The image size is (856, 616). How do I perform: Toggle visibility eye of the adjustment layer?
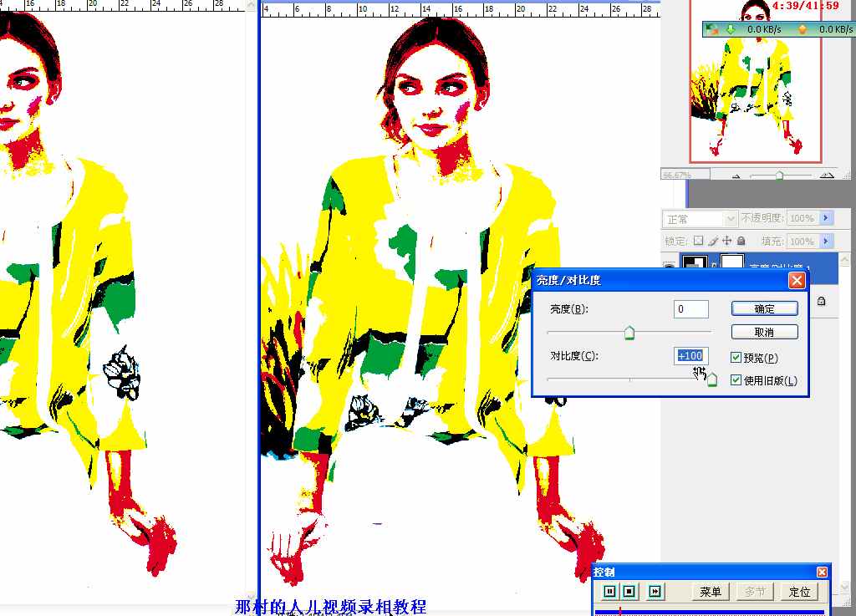(670, 265)
